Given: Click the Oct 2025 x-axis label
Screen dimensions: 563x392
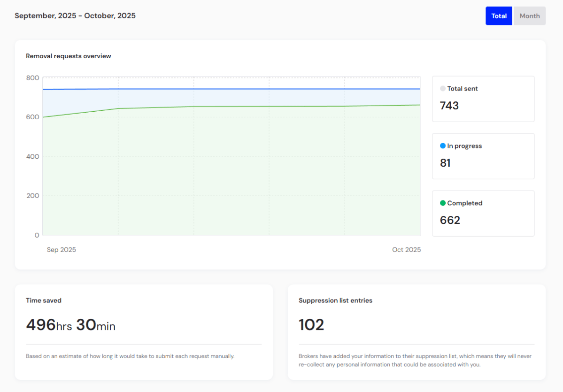Looking at the screenshot, I should (x=406, y=250).
